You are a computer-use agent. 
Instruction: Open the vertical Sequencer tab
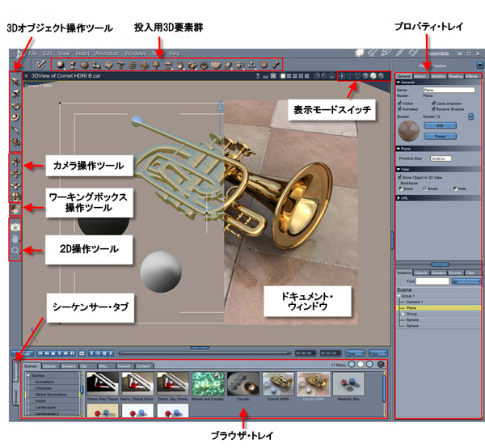(x=16, y=372)
